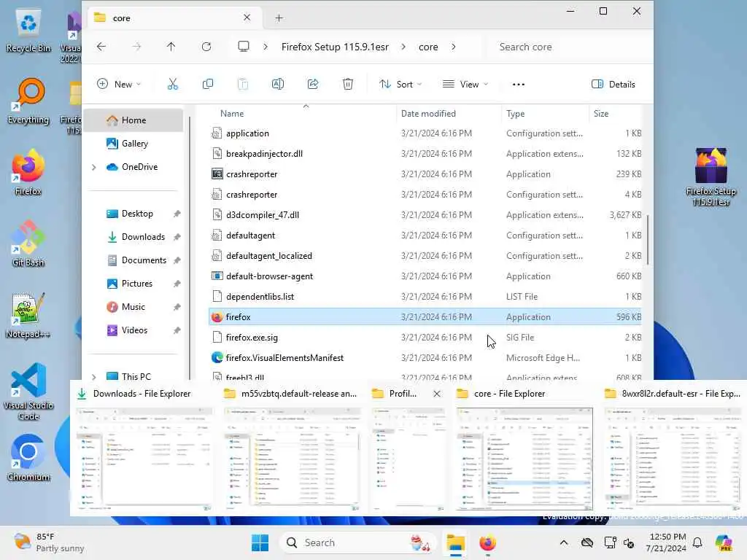Screen dimensions: 747x560
Task: Click chevron after the This PC icon in address bar
Action: [266, 47]
